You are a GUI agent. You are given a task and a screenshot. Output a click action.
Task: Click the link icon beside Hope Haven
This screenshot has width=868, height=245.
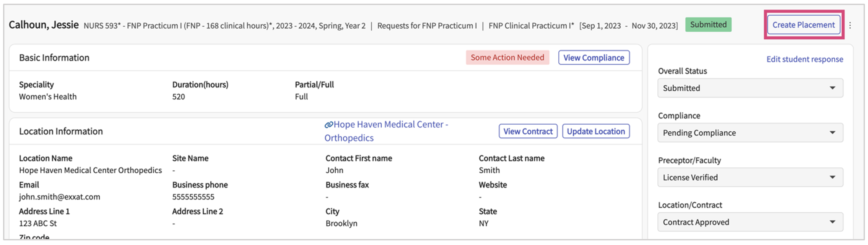(x=328, y=125)
